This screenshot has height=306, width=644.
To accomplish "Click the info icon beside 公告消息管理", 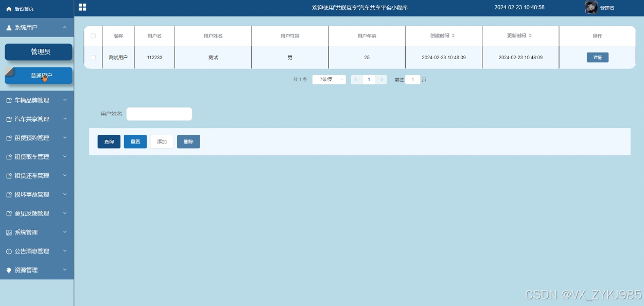I will pos(9,251).
